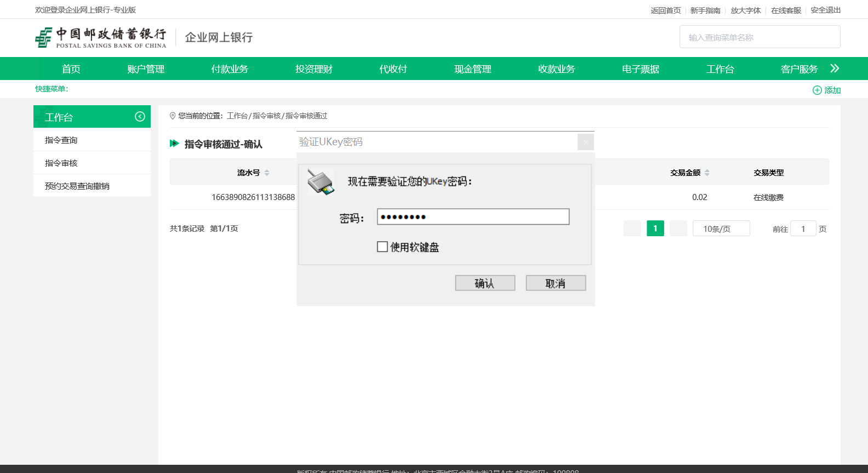Click the UKey 密码 input field

click(473, 217)
